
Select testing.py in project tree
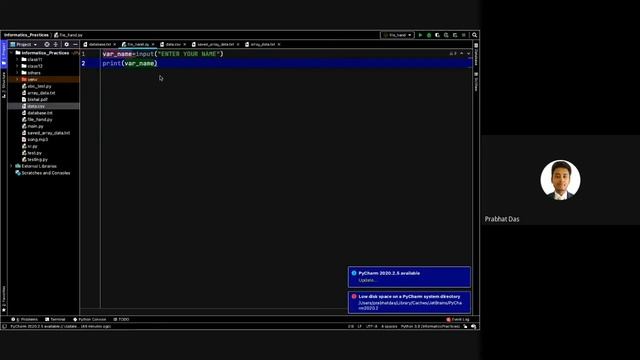pos(37,160)
